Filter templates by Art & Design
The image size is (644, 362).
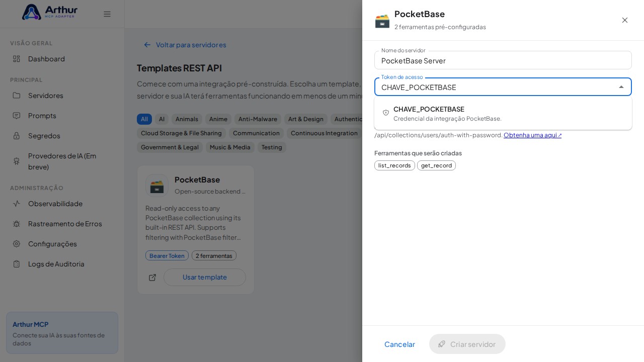[x=306, y=119]
